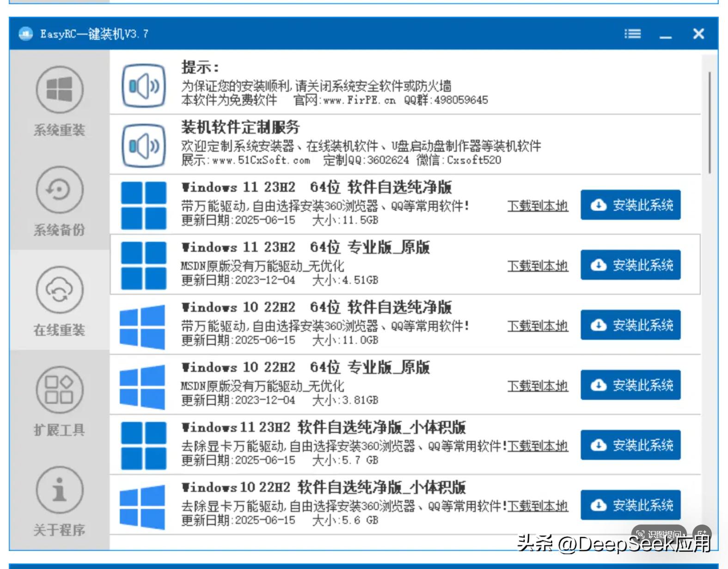Click the vertical scrollbar thumb of the list

(x=710, y=123)
